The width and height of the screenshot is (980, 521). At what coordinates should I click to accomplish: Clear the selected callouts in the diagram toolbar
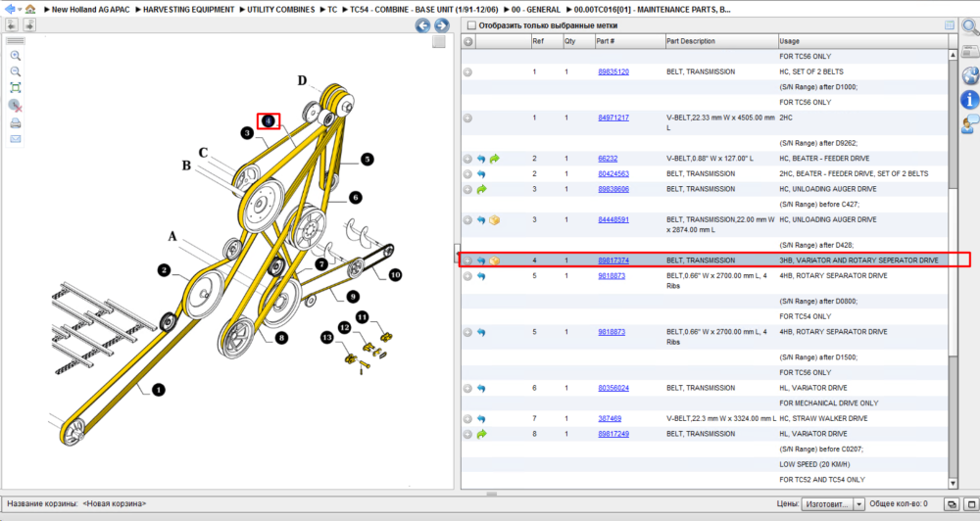coord(16,106)
